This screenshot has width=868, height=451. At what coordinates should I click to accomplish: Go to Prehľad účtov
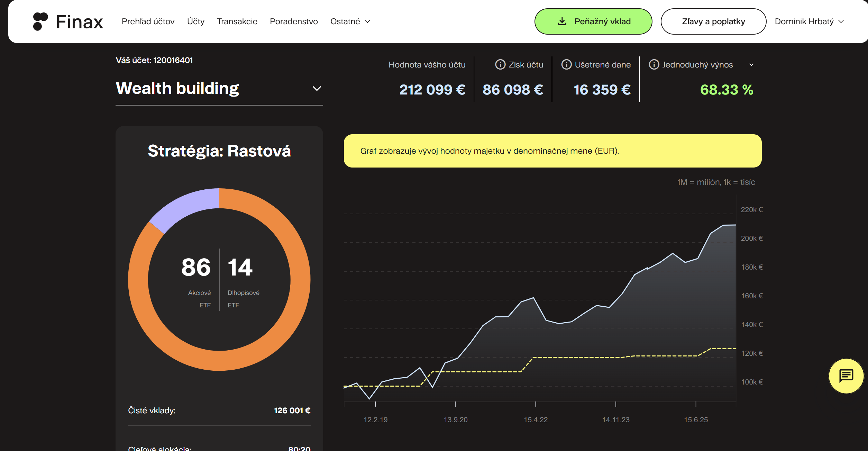pos(148,21)
